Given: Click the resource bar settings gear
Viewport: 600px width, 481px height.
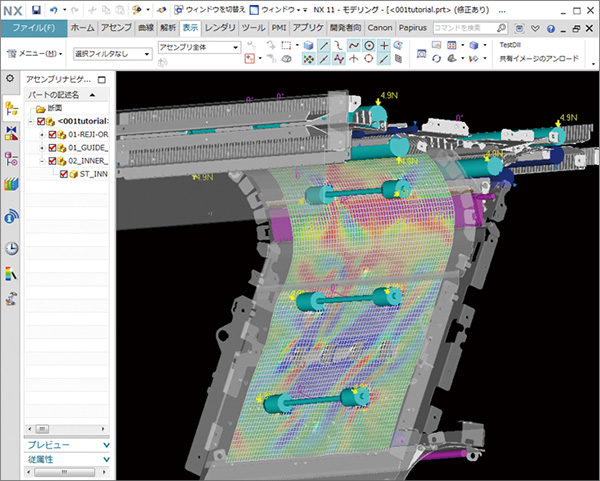Looking at the screenshot, I should [x=10, y=78].
